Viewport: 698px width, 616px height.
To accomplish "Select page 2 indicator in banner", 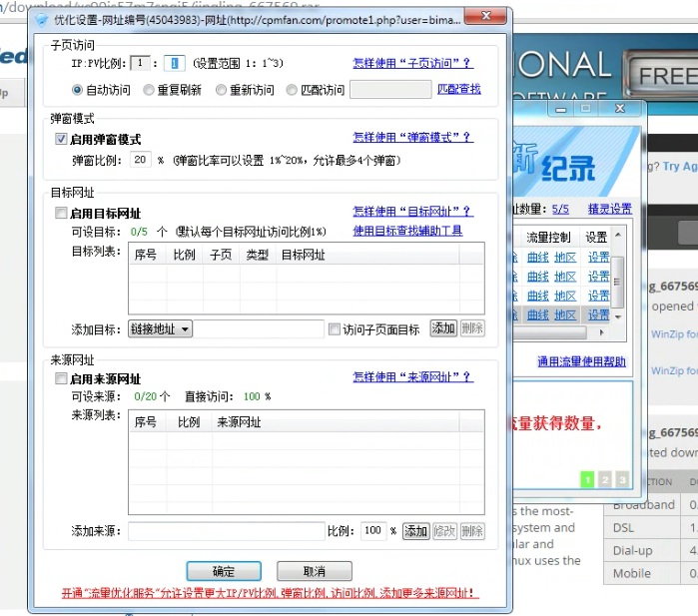I will [x=605, y=480].
